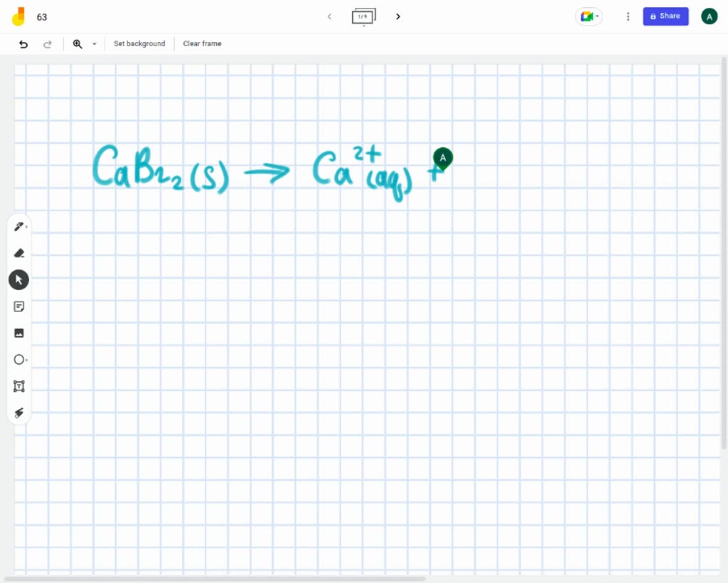
Task: Open the frame bar showing 1/9
Action: click(363, 16)
